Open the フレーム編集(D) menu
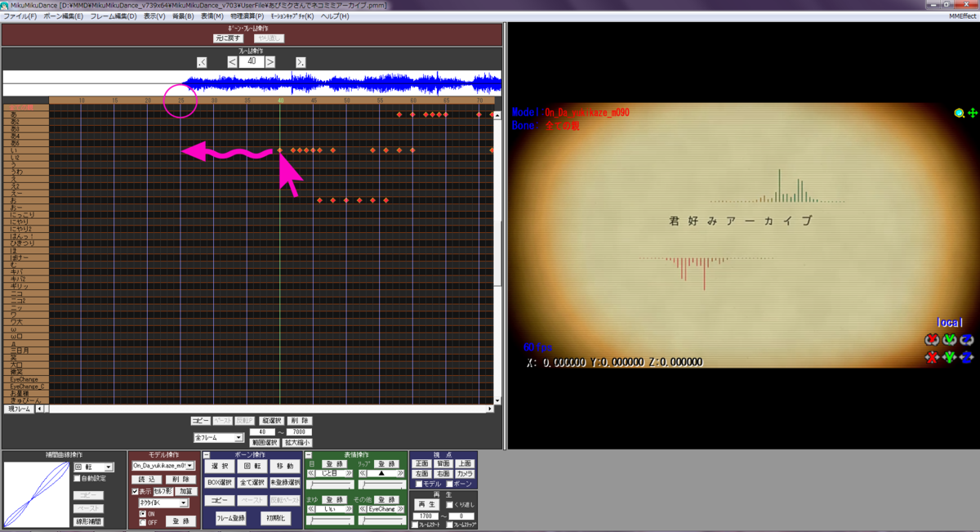The image size is (980, 532). click(114, 16)
